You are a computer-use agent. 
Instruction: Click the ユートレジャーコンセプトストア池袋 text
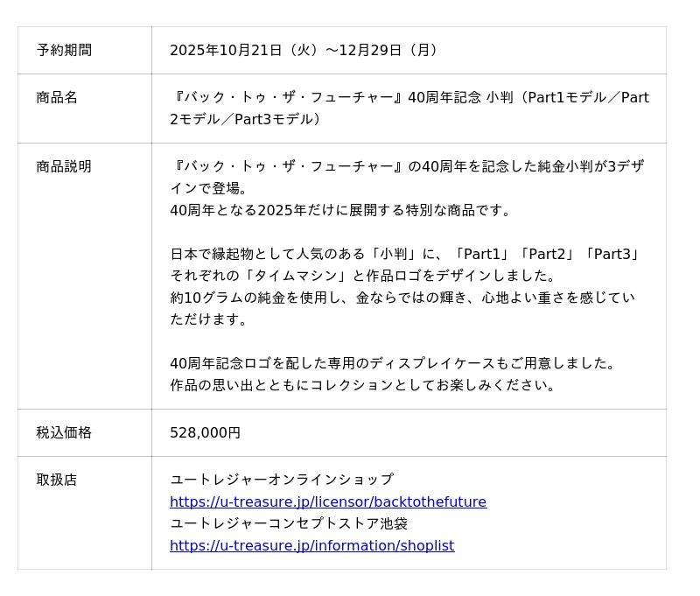tap(289, 523)
